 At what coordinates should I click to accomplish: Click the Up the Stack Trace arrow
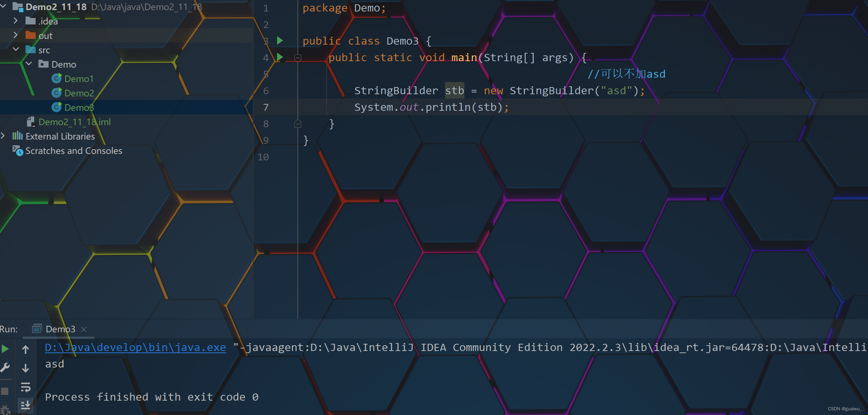(25, 349)
